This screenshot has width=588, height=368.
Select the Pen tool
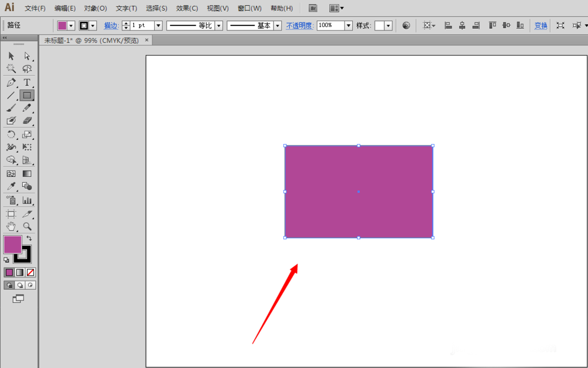pyautogui.click(x=11, y=82)
